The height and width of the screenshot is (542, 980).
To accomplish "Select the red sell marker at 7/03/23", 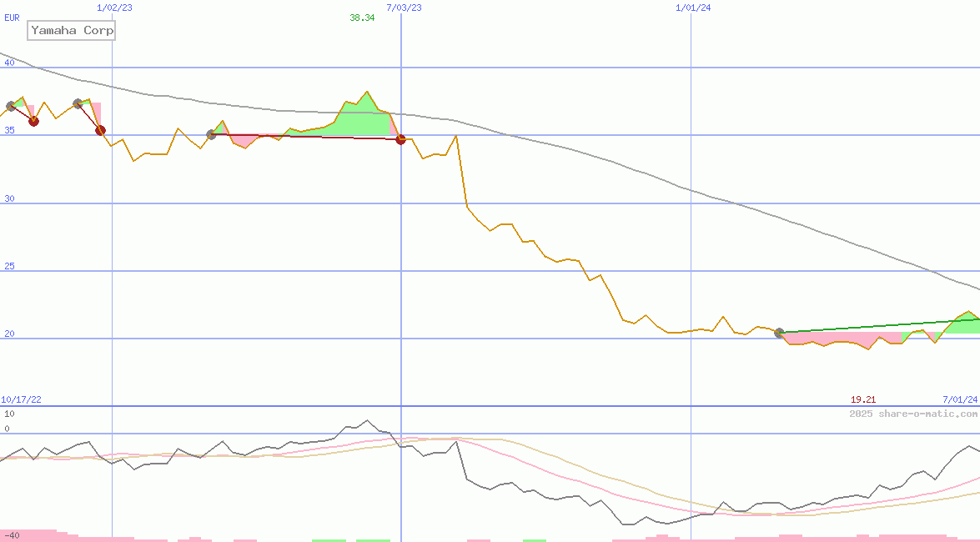I will click(x=400, y=139).
